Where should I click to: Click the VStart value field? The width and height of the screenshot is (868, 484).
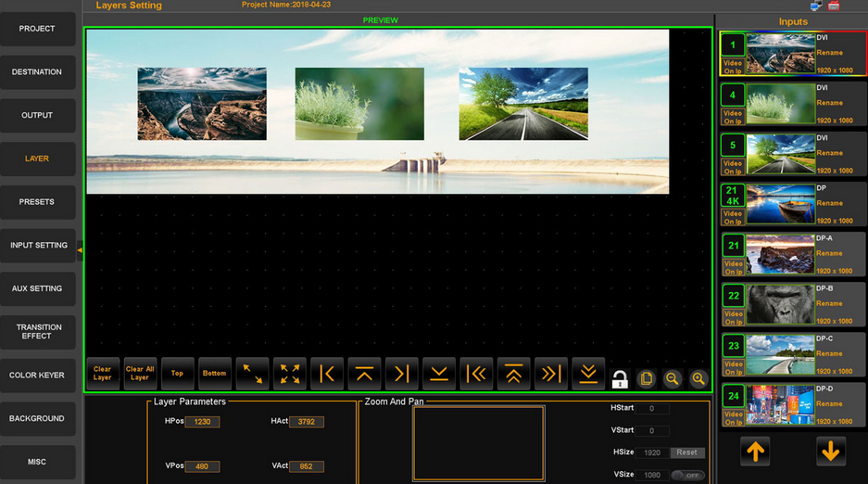click(x=651, y=431)
